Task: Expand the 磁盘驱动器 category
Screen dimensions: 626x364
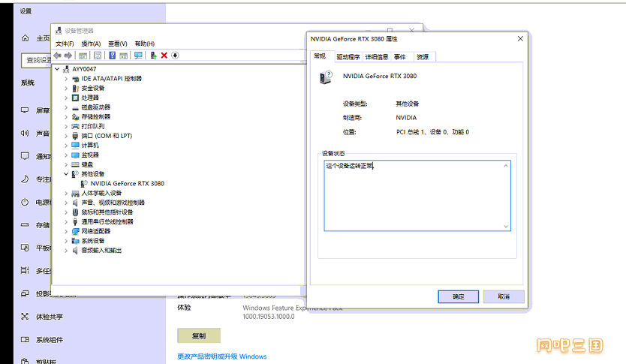Action: pos(66,107)
